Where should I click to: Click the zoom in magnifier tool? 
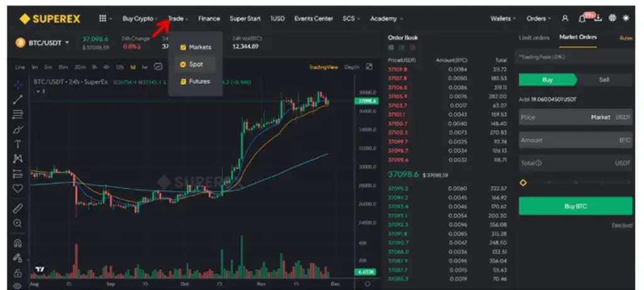click(x=18, y=223)
